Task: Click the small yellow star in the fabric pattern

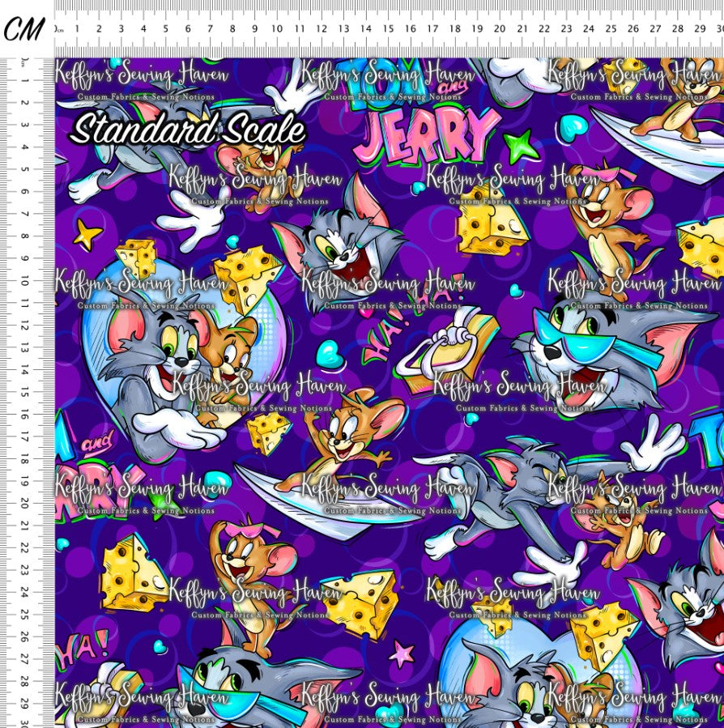Action: click(87, 234)
